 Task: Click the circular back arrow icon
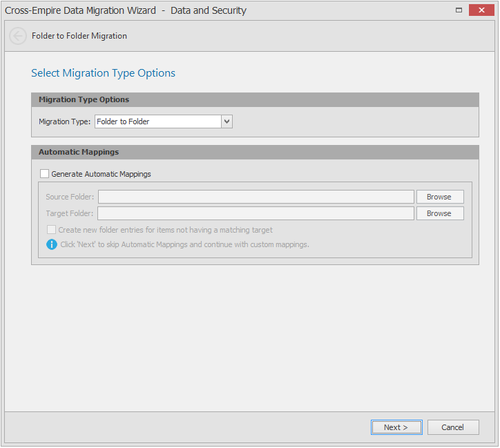[x=18, y=36]
